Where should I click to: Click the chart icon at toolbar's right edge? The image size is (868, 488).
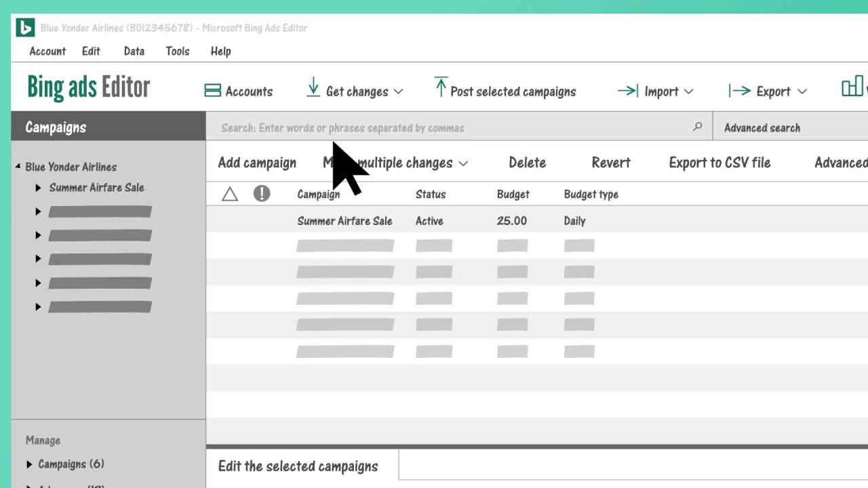click(853, 87)
